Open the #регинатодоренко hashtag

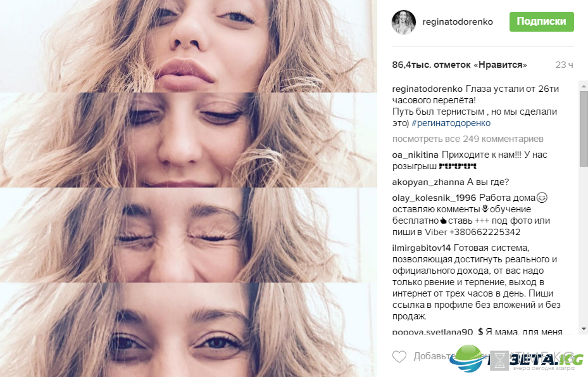coord(451,123)
